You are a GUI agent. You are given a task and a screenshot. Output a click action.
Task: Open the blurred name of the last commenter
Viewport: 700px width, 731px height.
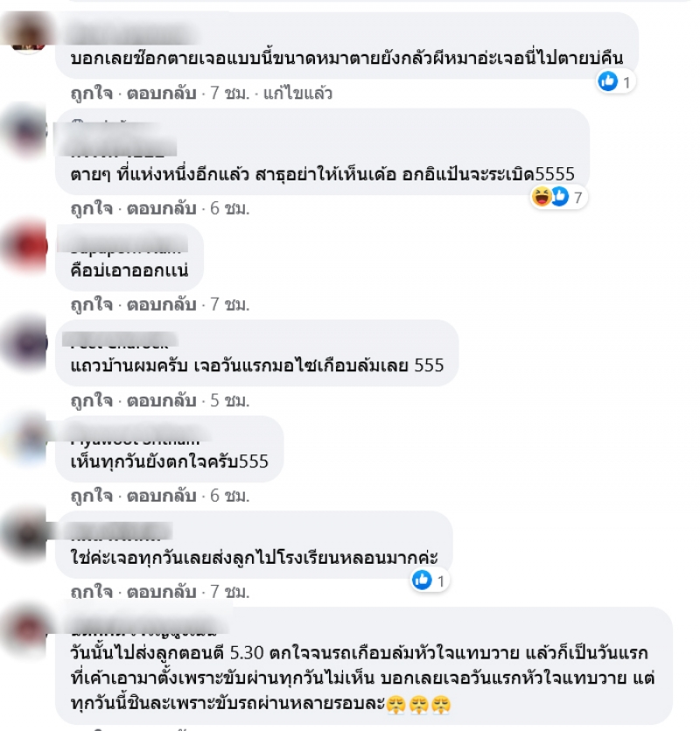144,626
